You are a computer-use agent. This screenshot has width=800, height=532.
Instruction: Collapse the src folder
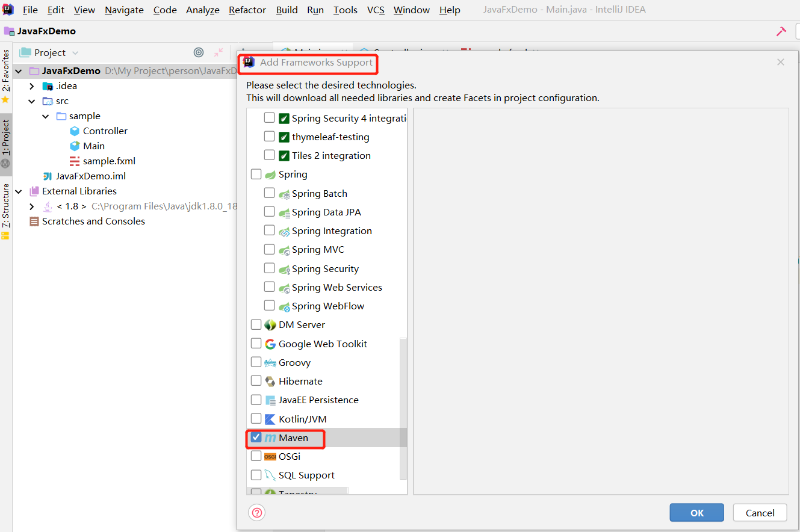click(32, 101)
